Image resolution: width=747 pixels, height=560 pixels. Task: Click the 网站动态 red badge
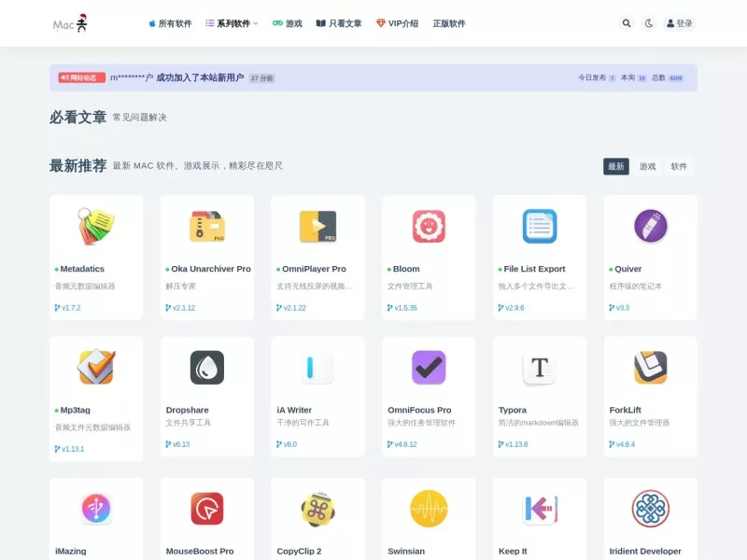point(81,77)
